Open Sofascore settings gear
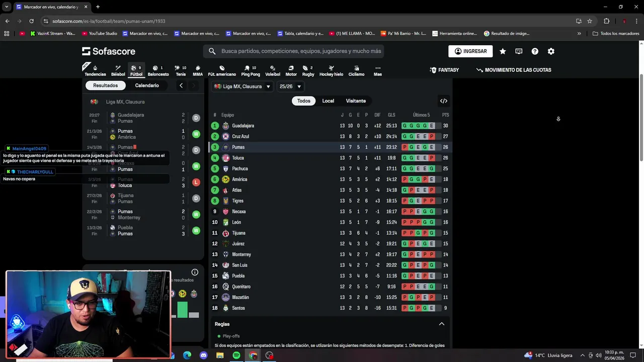 [x=551, y=51]
